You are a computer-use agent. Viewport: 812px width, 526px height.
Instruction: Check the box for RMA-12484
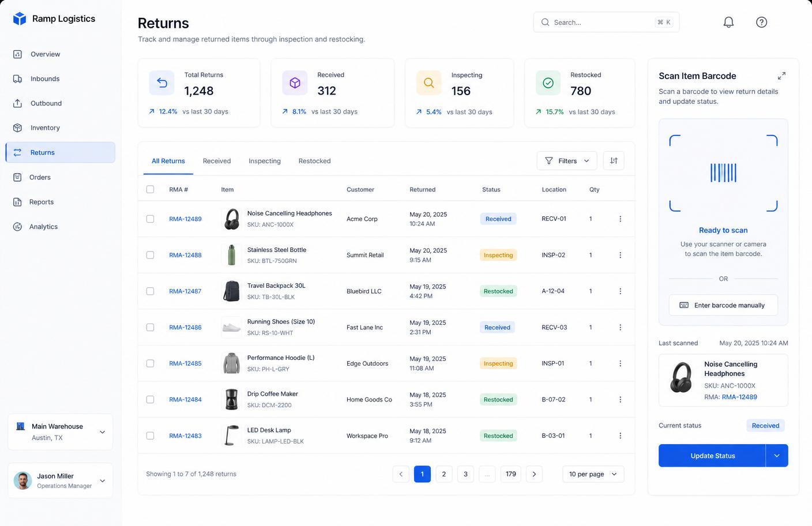[x=150, y=399]
